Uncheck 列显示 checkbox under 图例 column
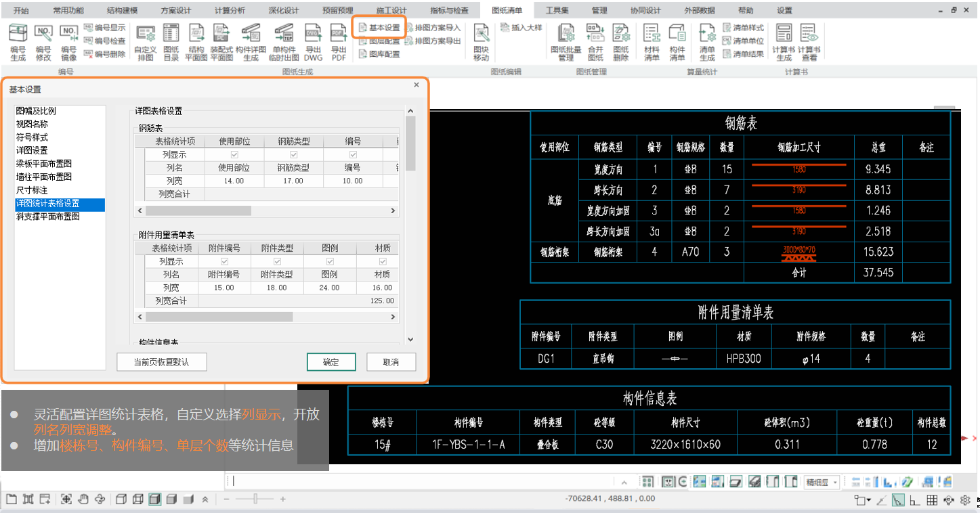Screen dimensions: 980x513 (330, 261)
